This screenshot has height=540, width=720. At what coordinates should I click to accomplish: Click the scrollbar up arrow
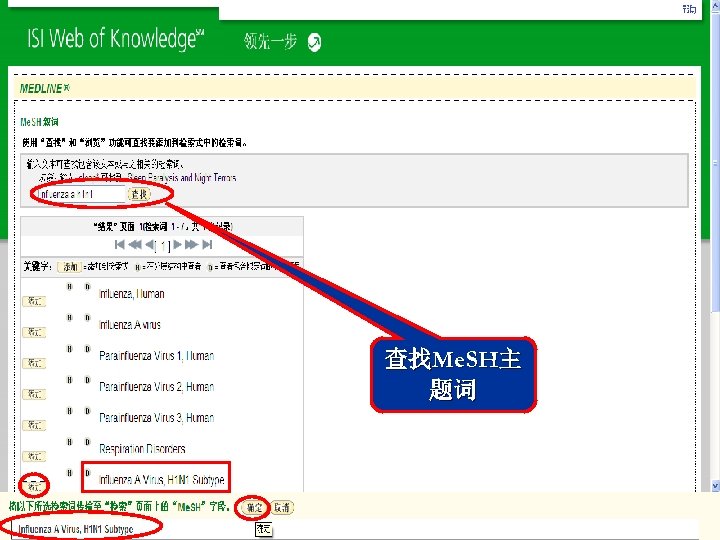pos(715,6)
